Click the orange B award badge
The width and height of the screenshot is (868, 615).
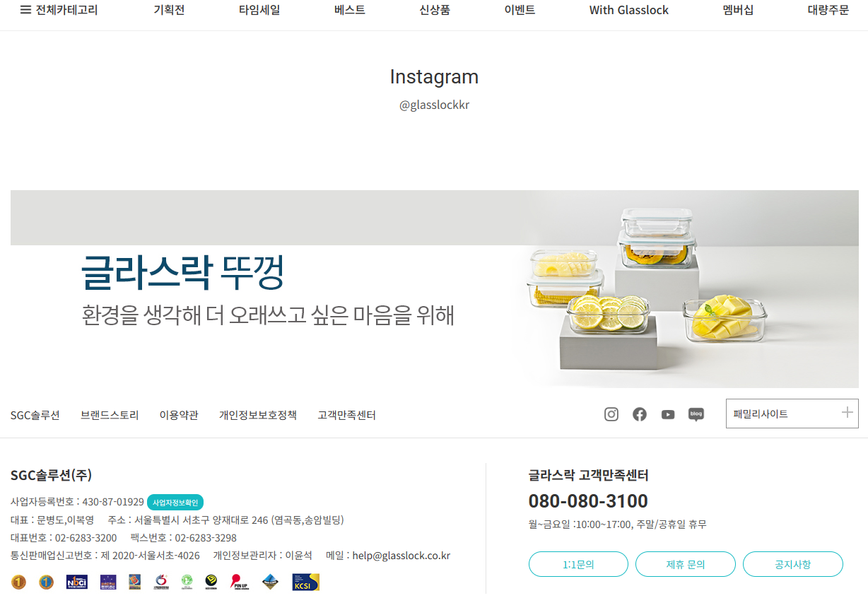[134, 582]
